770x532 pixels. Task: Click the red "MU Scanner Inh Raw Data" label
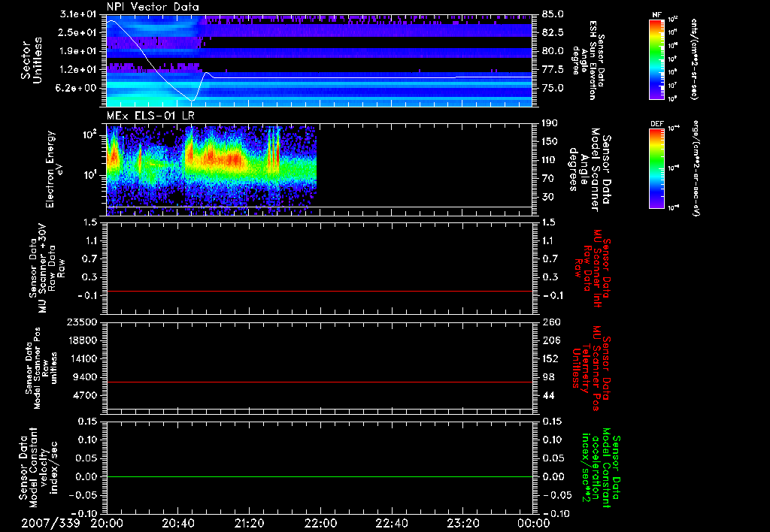tap(594, 268)
